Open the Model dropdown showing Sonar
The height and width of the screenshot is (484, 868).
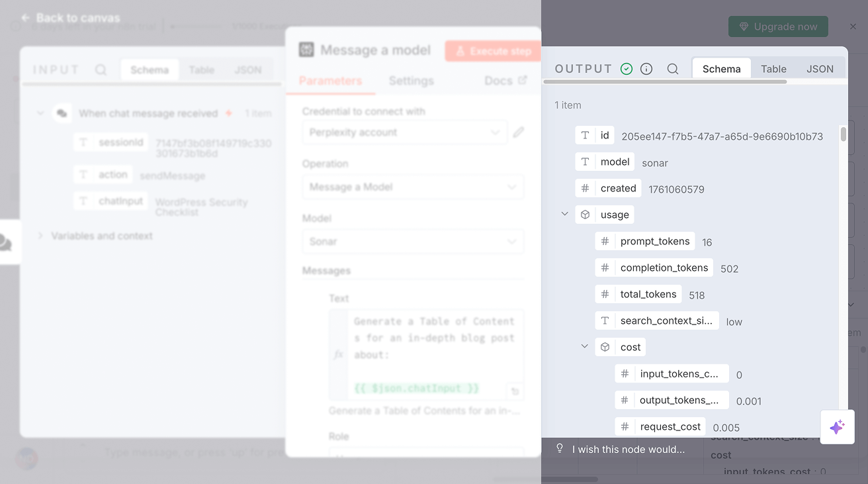[413, 242]
